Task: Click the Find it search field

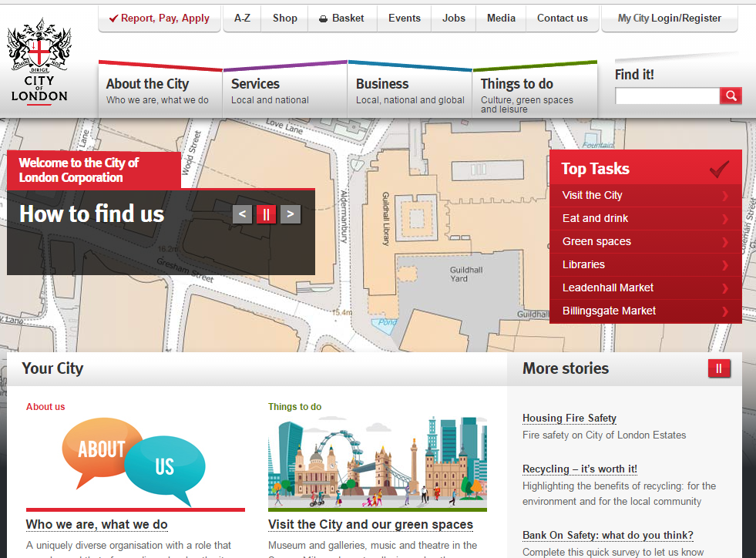Action: pyautogui.click(x=667, y=96)
